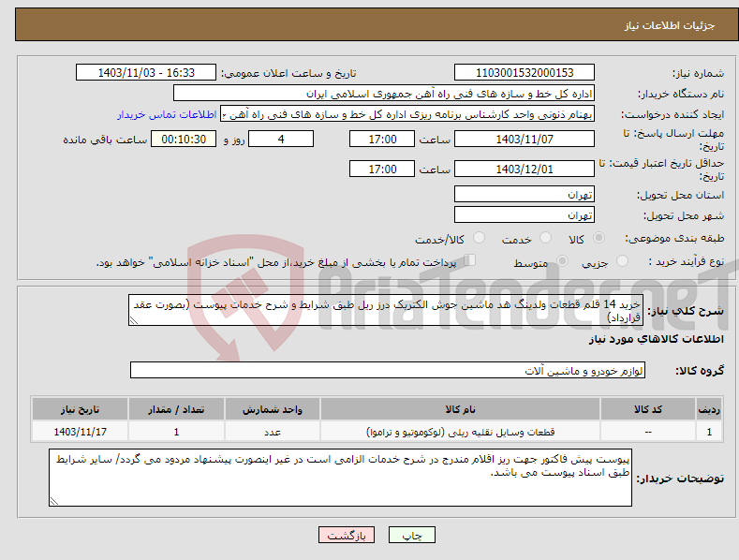This screenshot has height=560, width=739.
Task: Click the شماره نیاز field 1103001532000153
Action: click(525, 73)
